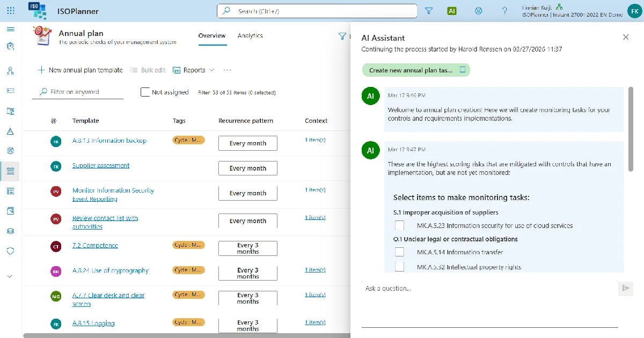644x338 pixels.
Task: Open the task list sidebar icon
Action: [x=11, y=191]
